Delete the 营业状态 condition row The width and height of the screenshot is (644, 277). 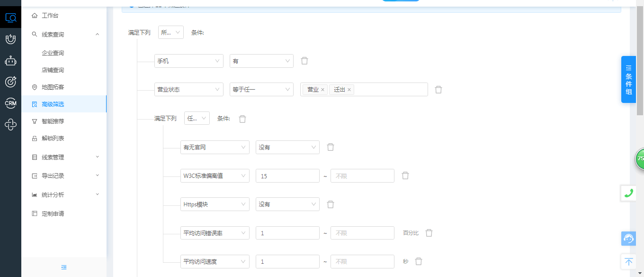[x=438, y=90]
